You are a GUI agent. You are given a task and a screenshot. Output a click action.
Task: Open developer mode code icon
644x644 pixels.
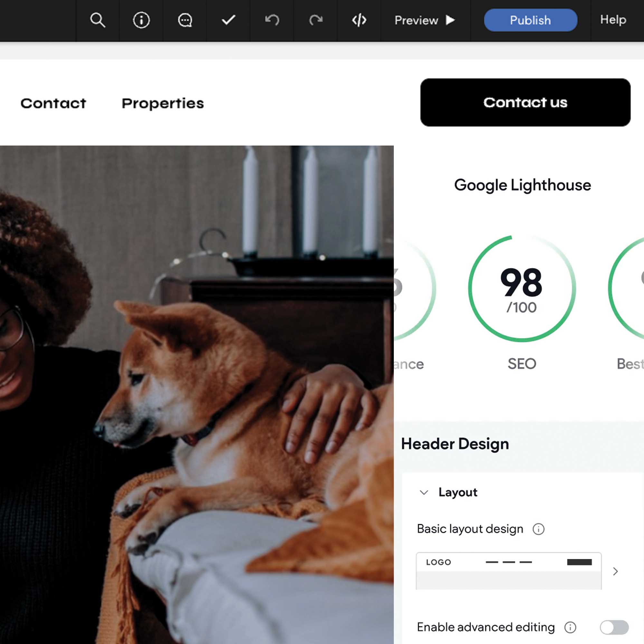[x=359, y=20]
